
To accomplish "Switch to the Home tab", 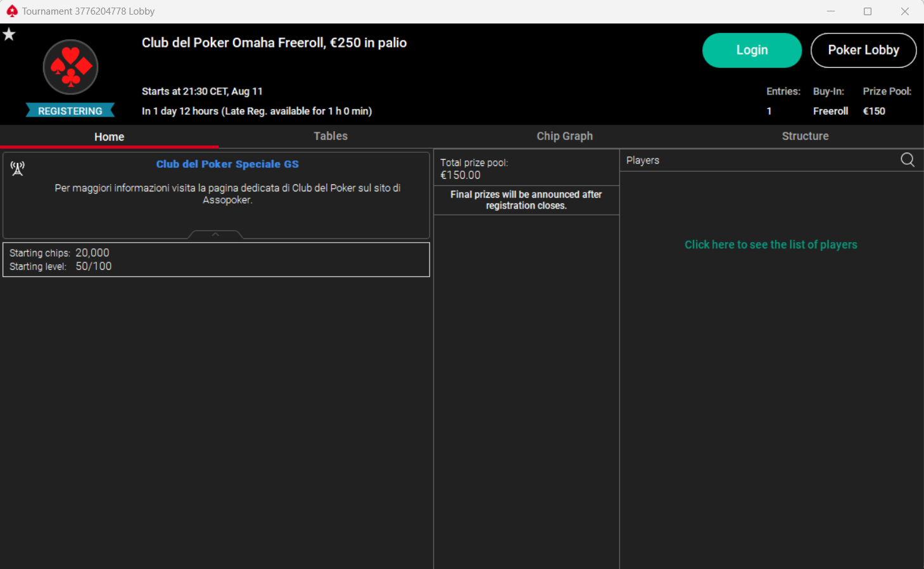I will pos(109,137).
